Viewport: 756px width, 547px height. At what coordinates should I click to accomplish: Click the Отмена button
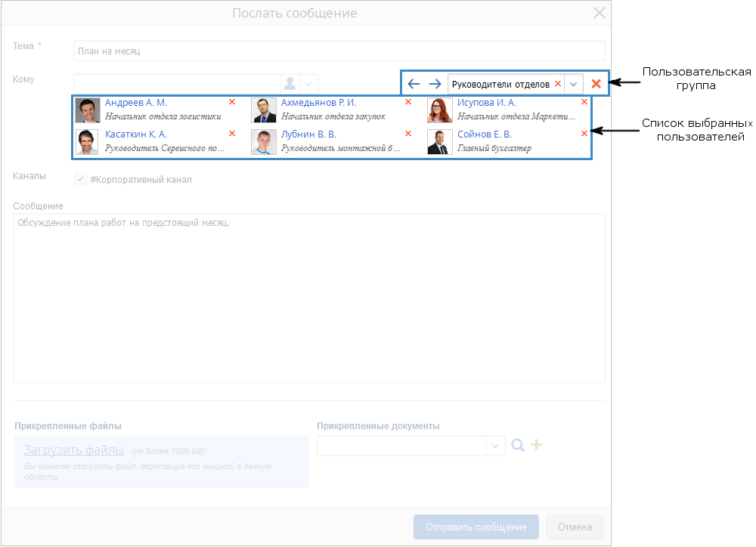click(x=575, y=527)
